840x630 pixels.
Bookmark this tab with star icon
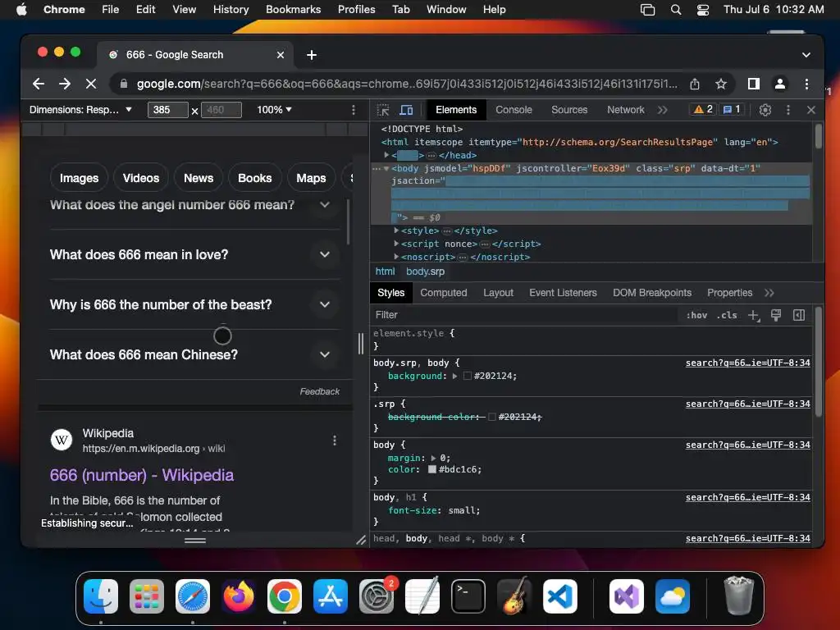[x=721, y=84]
